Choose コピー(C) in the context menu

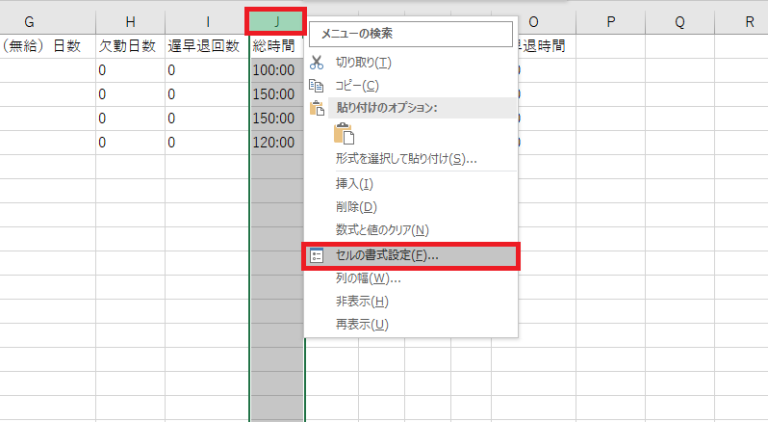(x=357, y=86)
